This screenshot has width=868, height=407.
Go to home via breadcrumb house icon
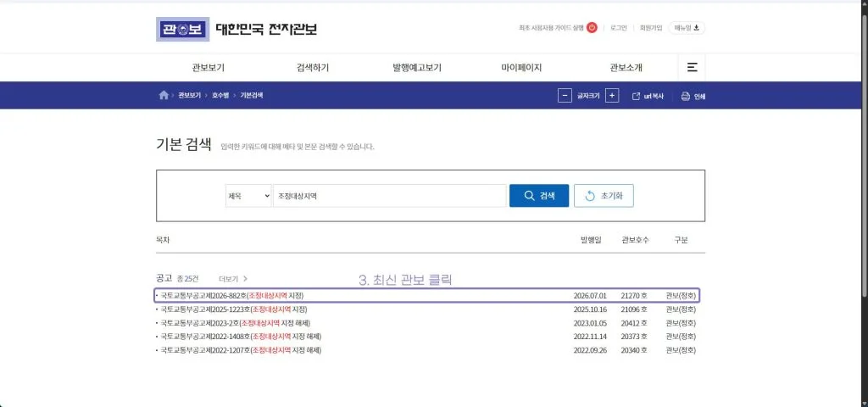tap(164, 95)
